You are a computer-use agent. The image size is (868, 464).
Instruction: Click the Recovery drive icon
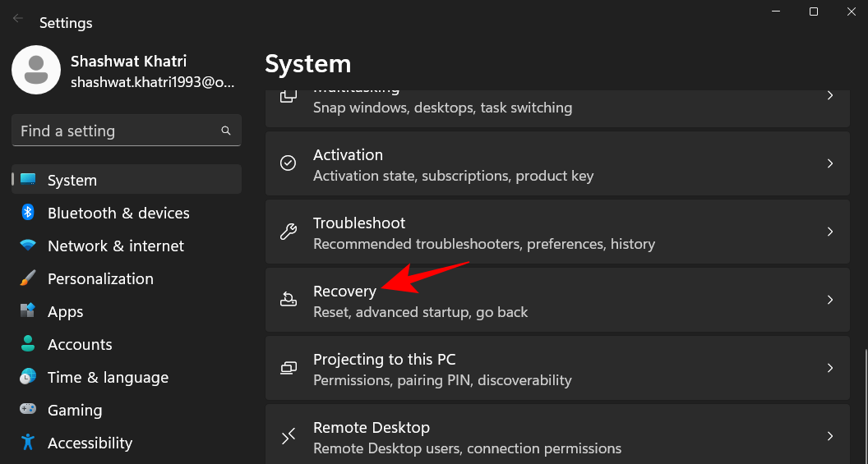(289, 300)
